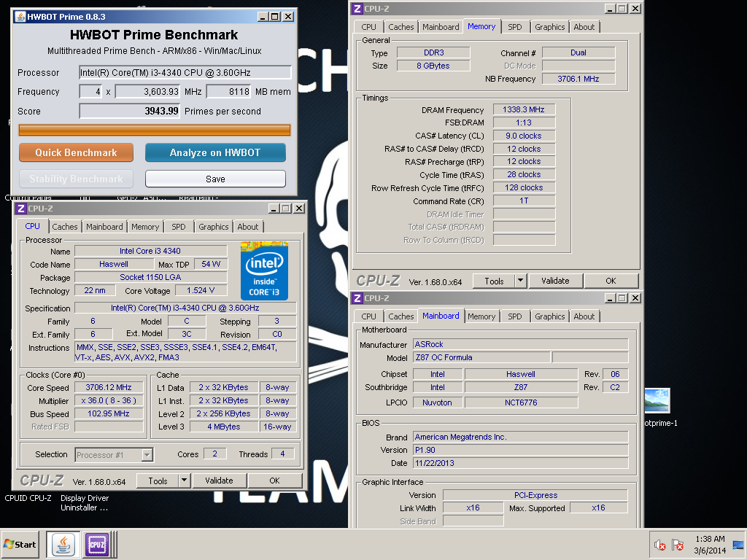Viewport: 747px width, 560px height.
Task: Click the HWBOT Prime title bar Java icon
Action: coord(20,17)
